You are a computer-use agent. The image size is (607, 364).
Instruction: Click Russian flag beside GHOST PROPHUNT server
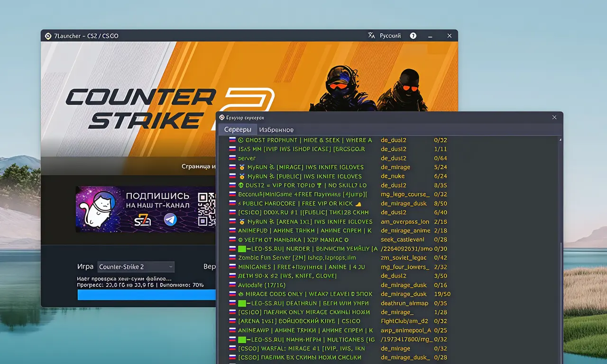click(232, 140)
